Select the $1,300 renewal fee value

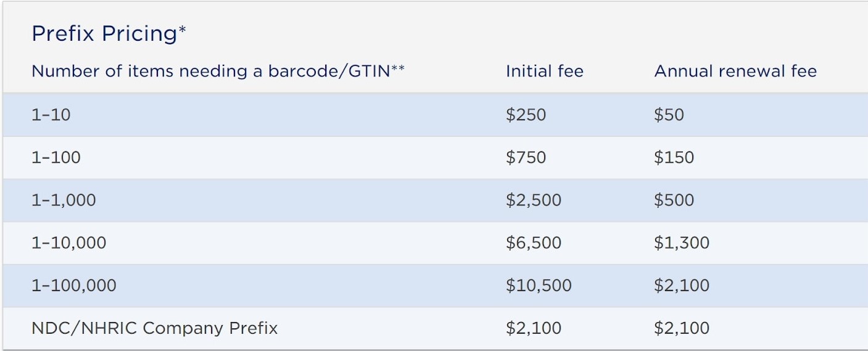682,242
